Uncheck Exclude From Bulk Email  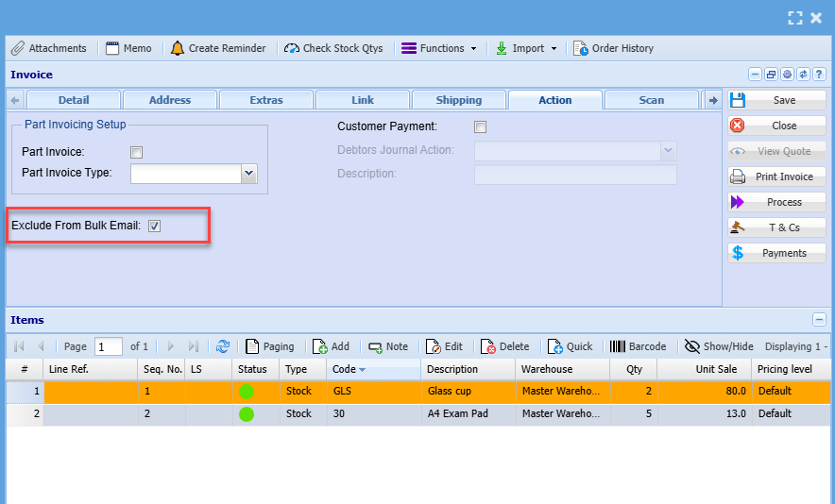[x=155, y=226]
